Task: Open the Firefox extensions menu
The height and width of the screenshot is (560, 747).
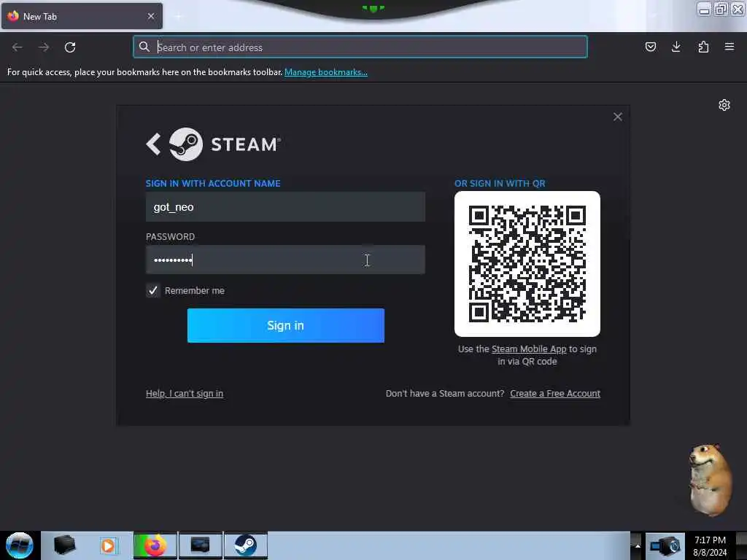Action: pyautogui.click(x=703, y=47)
